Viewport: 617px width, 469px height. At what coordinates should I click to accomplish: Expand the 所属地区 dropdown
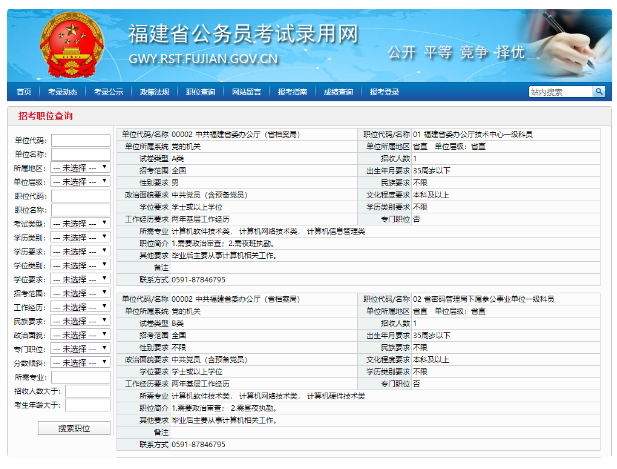pos(80,168)
